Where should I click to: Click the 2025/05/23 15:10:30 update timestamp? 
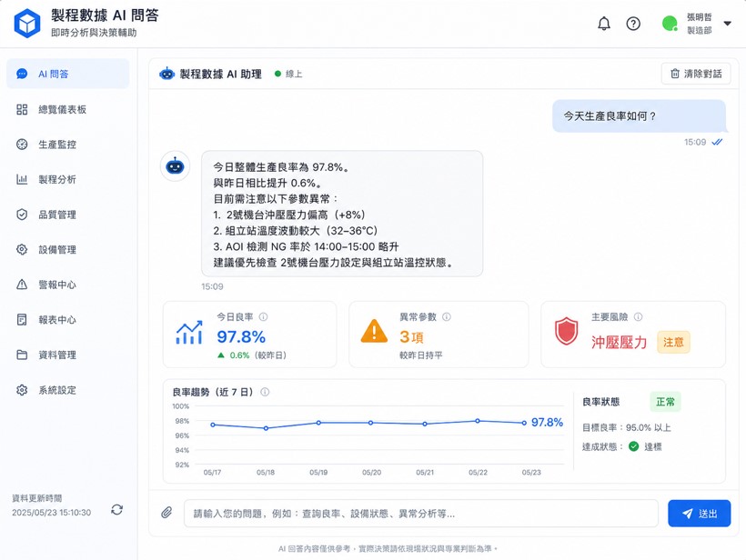51,513
